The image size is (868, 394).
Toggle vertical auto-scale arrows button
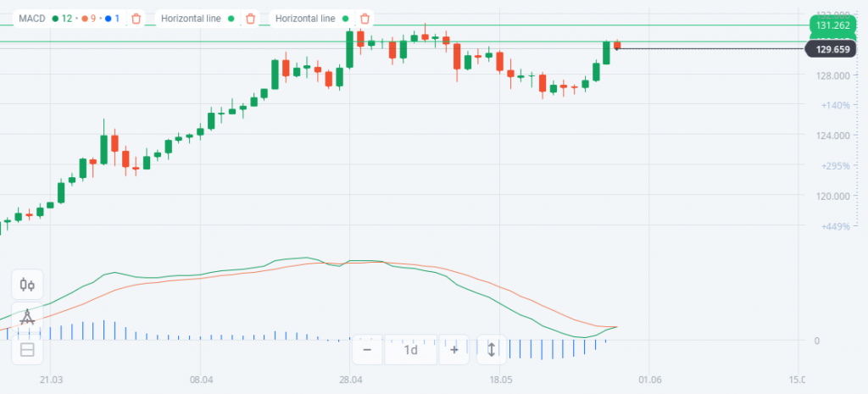pyautogui.click(x=491, y=349)
